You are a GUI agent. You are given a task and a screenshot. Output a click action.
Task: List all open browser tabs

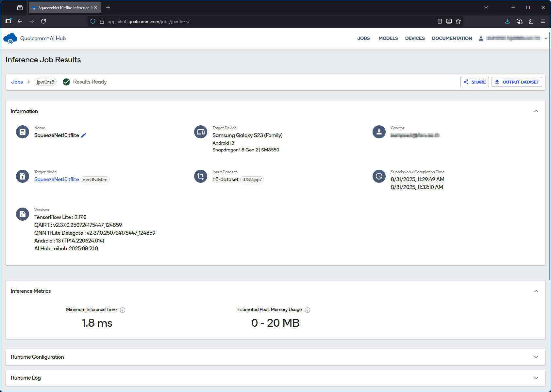coord(486,8)
